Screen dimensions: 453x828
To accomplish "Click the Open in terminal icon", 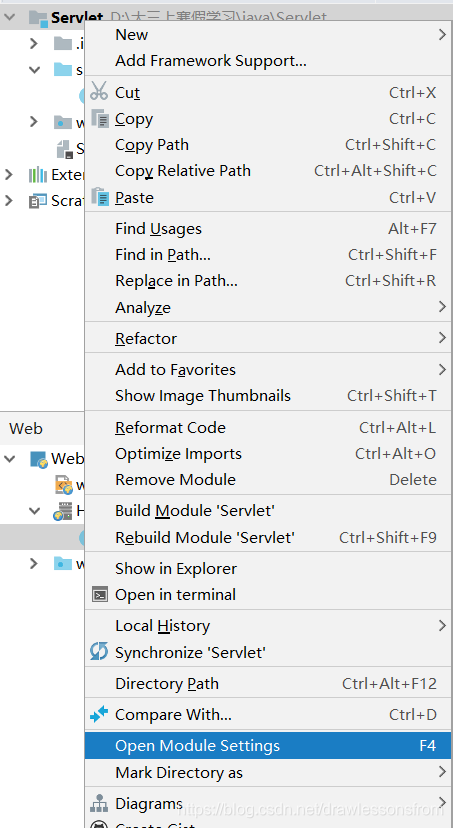I will pos(99,595).
